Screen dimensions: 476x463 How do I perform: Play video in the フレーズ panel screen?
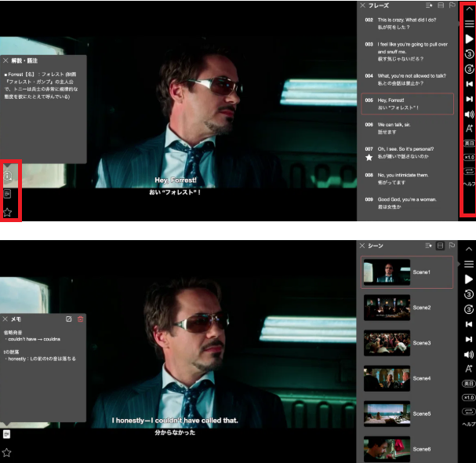(469, 39)
